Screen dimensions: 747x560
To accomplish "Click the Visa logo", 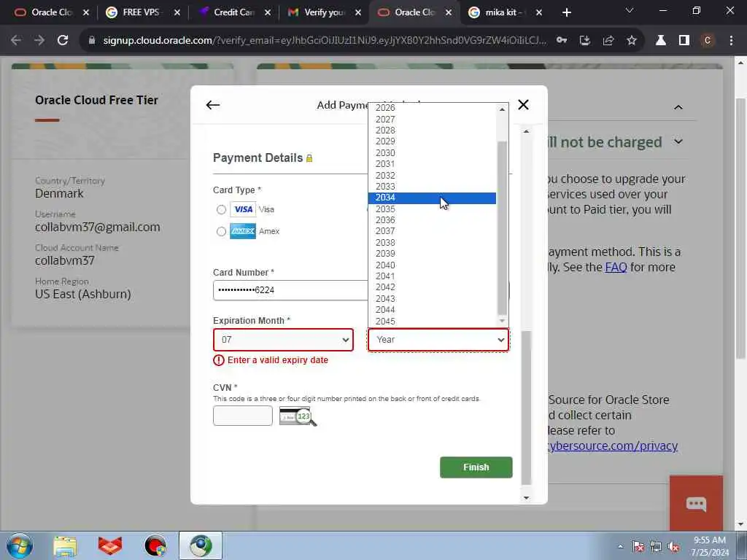I will (x=243, y=209).
